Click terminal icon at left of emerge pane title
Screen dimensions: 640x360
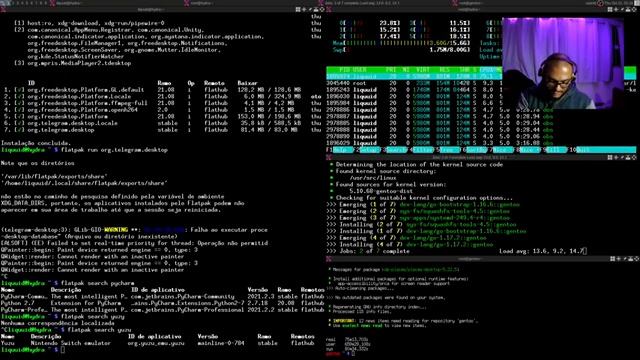click(x=329, y=157)
